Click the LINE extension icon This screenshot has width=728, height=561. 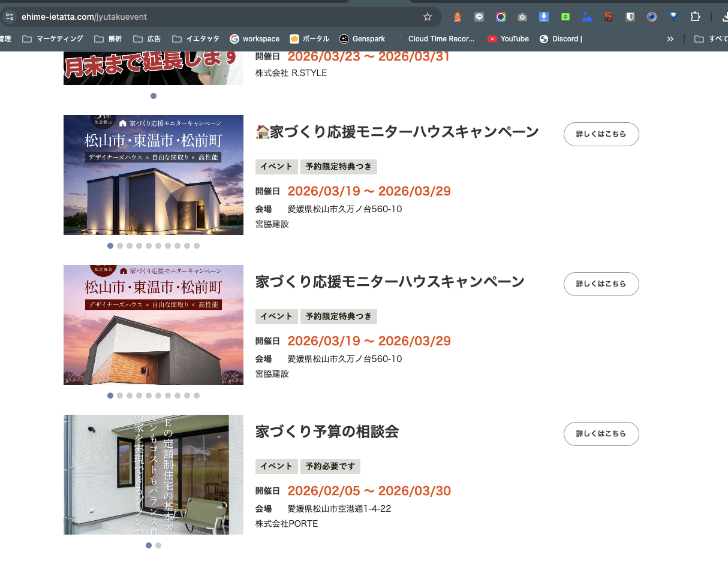479,17
